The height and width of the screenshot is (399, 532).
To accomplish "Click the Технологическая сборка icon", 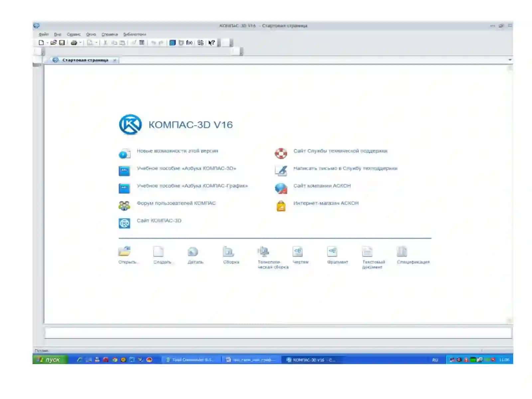I will pyautogui.click(x=263, y=251).
